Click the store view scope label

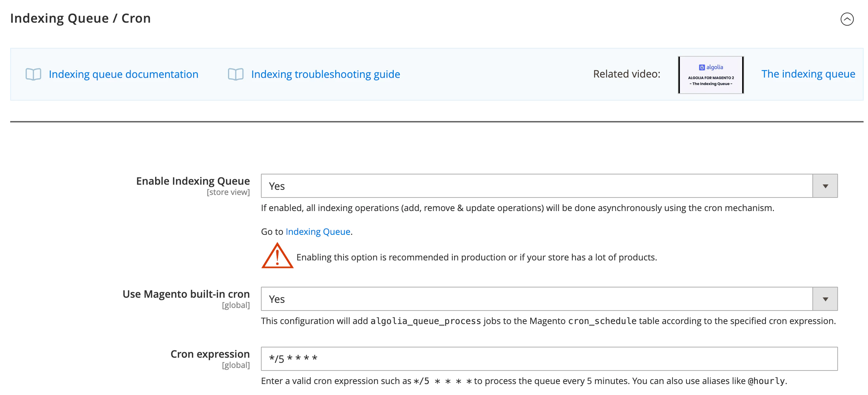(228, 192)
